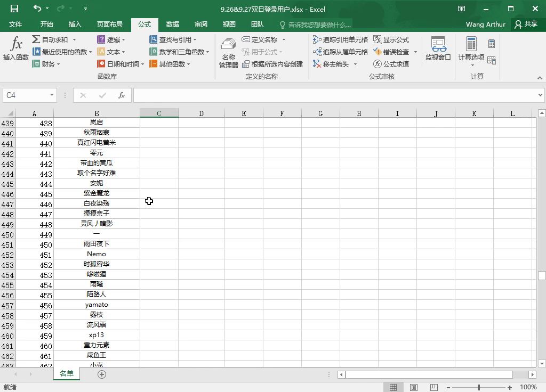
Task: Click the Insert Function (插入函数) icon
Action: [16, 49]
